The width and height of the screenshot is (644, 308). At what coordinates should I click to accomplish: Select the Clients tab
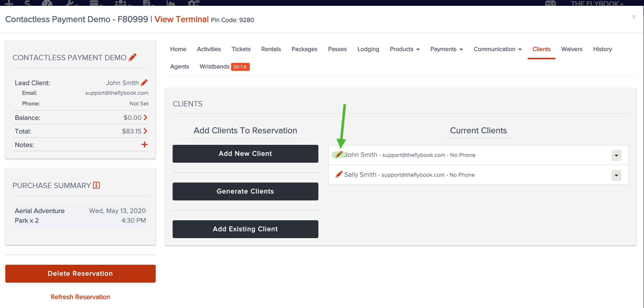(541, 49)
